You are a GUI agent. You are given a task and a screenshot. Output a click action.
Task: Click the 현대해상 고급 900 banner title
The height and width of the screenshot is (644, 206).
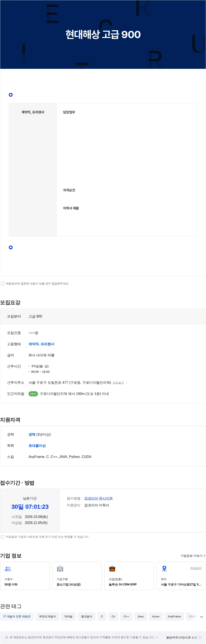[103, 35]
